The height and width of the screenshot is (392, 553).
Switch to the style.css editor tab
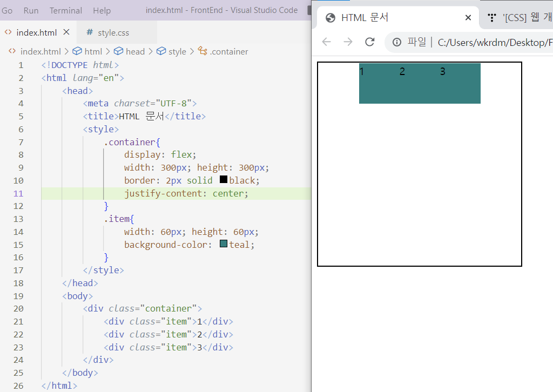(x=113, y=33)
